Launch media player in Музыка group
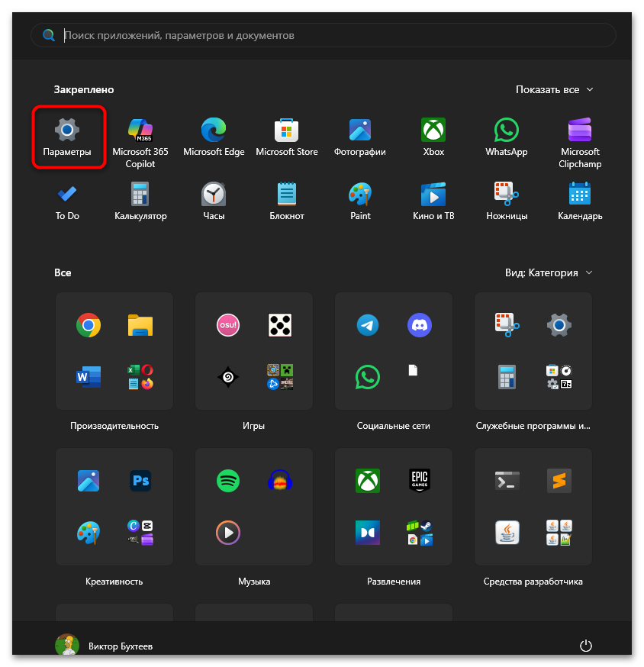The height and width of the screenshot is (667, 644). (x=228, y=533)
